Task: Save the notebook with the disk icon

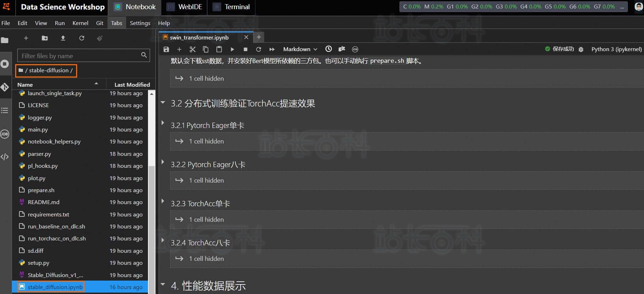Action: pyautogui.click(x=166, y=49)
